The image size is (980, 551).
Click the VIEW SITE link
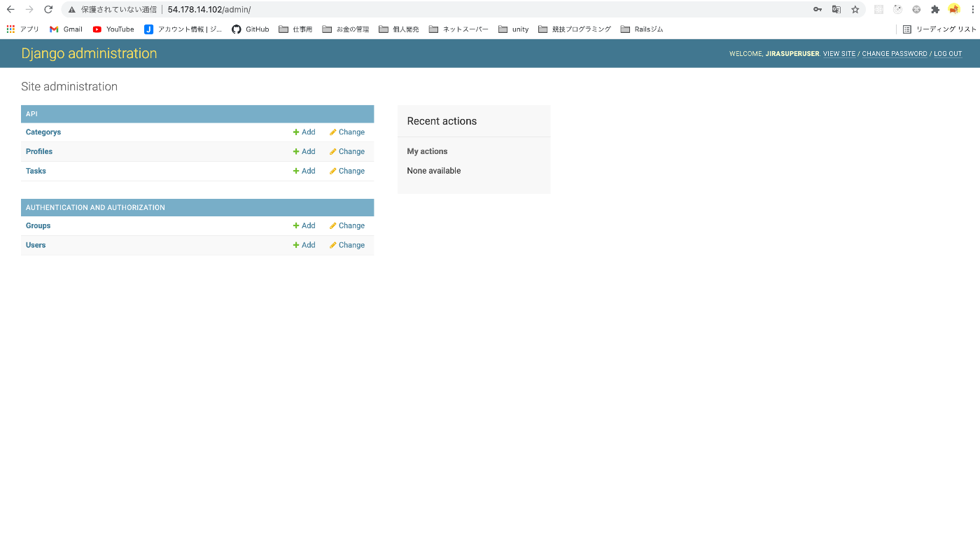[x=839, y=54]
